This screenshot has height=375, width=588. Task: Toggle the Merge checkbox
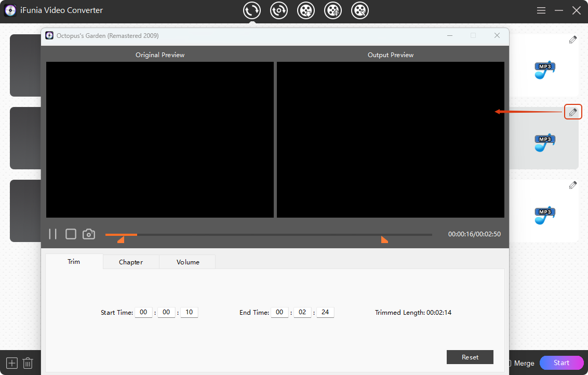coord(510,363)
